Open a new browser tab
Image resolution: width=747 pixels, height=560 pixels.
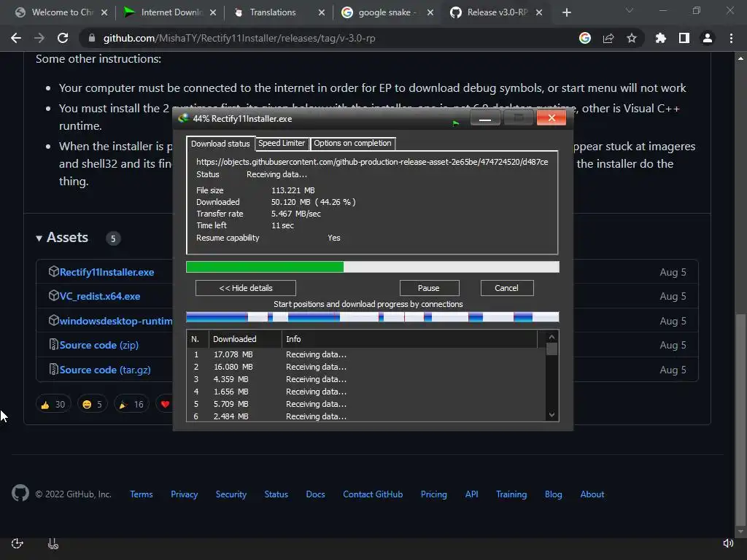point(566,12)
